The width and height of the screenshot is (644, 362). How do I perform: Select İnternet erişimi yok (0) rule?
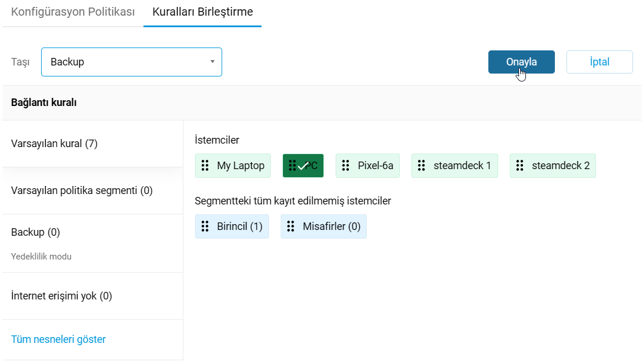click(x=93, y=296)
